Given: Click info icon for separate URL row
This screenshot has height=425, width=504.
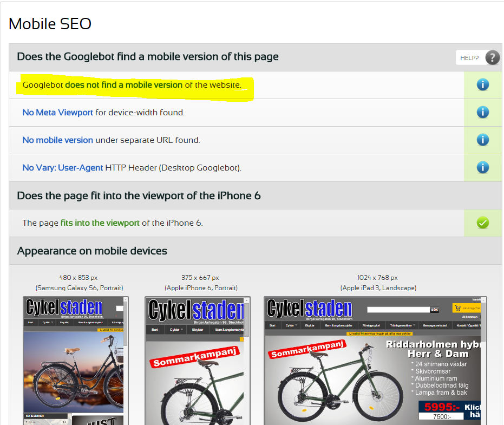Looking at the screenshot, I should click(x=482, y=140).
